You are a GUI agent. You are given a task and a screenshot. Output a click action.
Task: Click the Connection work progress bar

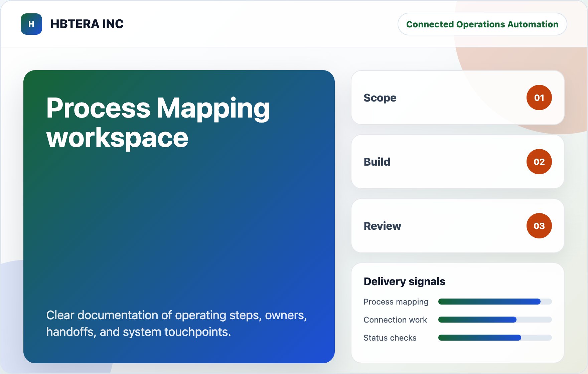pyautogui.click(x=495, y=320)
